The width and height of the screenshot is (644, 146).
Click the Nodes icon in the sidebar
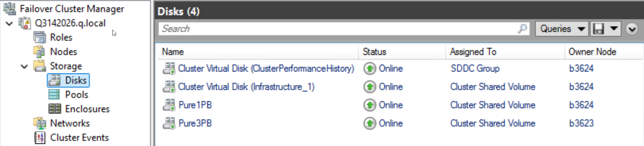tap(40, 52)
